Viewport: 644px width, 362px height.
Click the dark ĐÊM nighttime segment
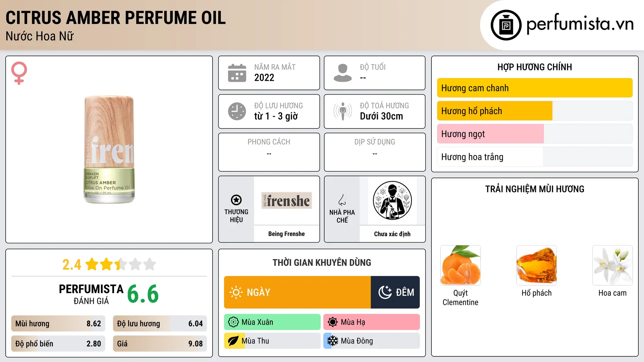point(395,292)
